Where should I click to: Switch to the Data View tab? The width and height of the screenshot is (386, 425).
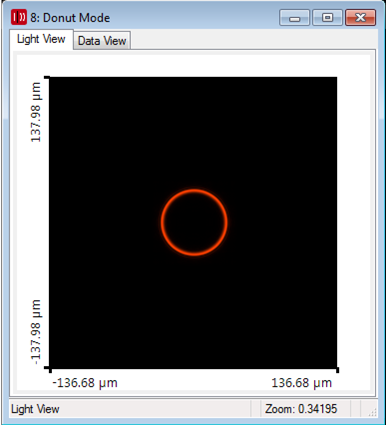(102, 41)
